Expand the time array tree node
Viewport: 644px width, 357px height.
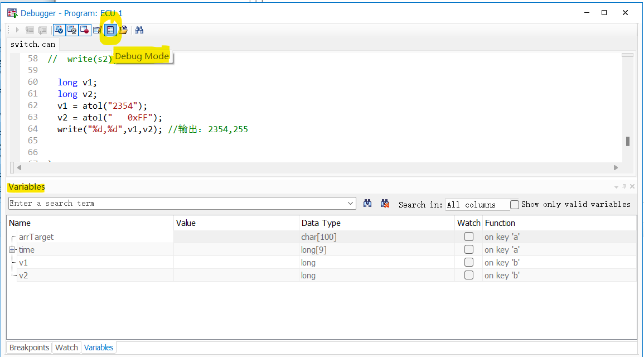12,250
